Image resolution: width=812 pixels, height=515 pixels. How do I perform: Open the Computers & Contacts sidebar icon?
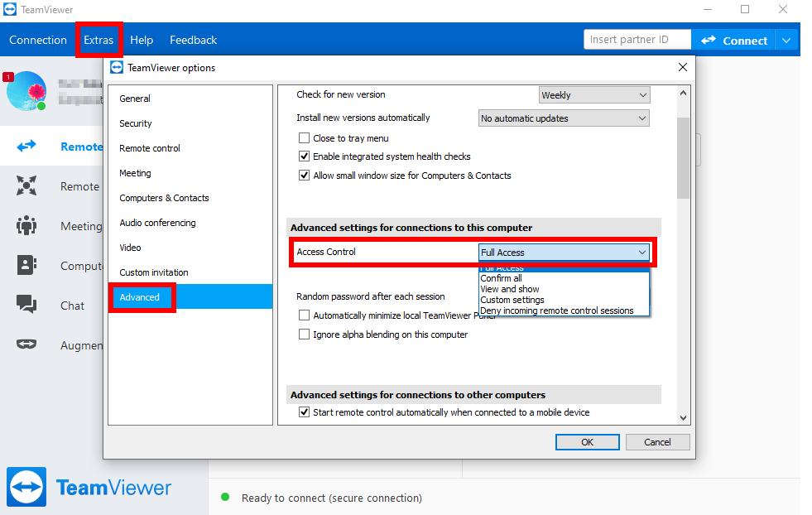(x=26, y=265)
